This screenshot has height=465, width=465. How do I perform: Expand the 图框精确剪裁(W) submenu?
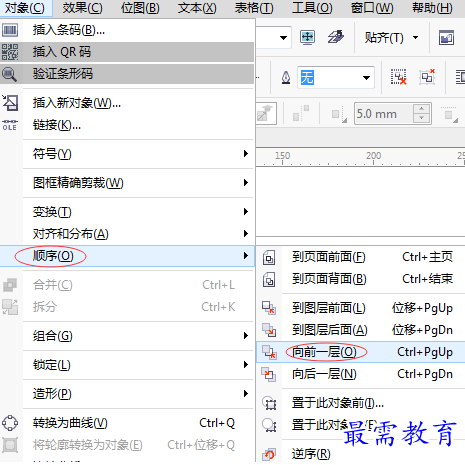click(x=127, y=183)
